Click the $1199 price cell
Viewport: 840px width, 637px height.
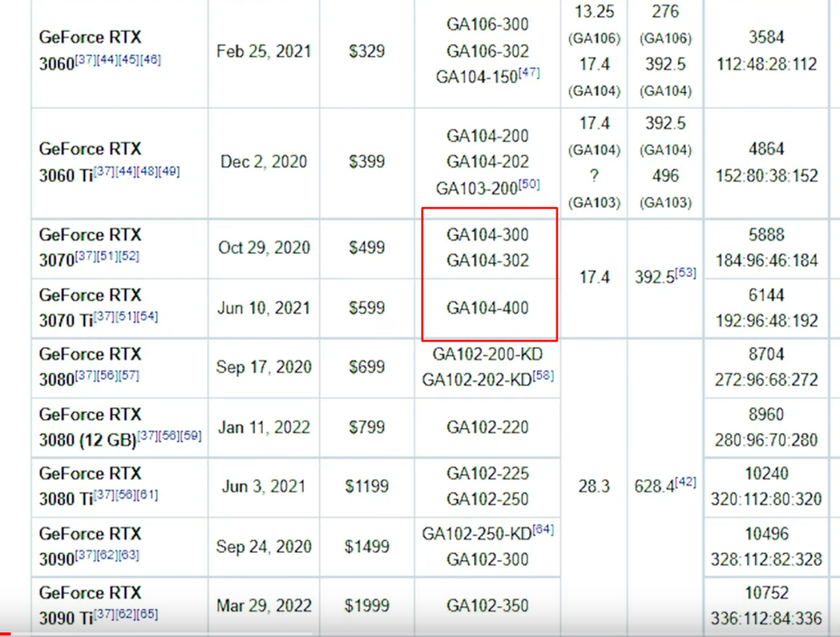[367, 486]
